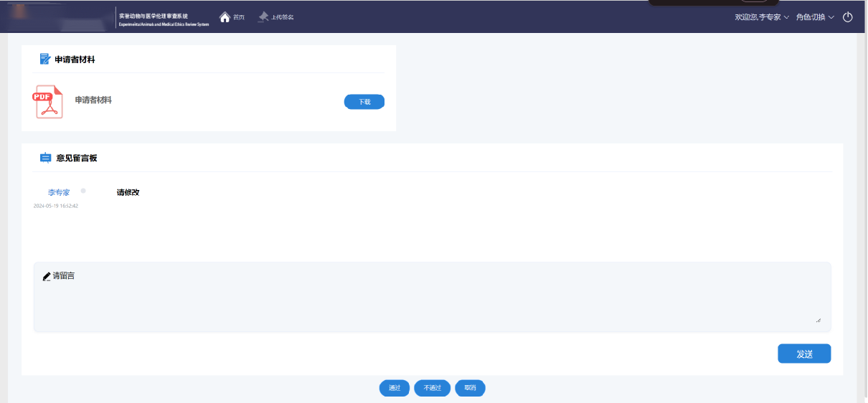Click the 李专家 commenter name link
This screenshot has height=403, width=868.
pyautogui.click(x=59, y=192)
